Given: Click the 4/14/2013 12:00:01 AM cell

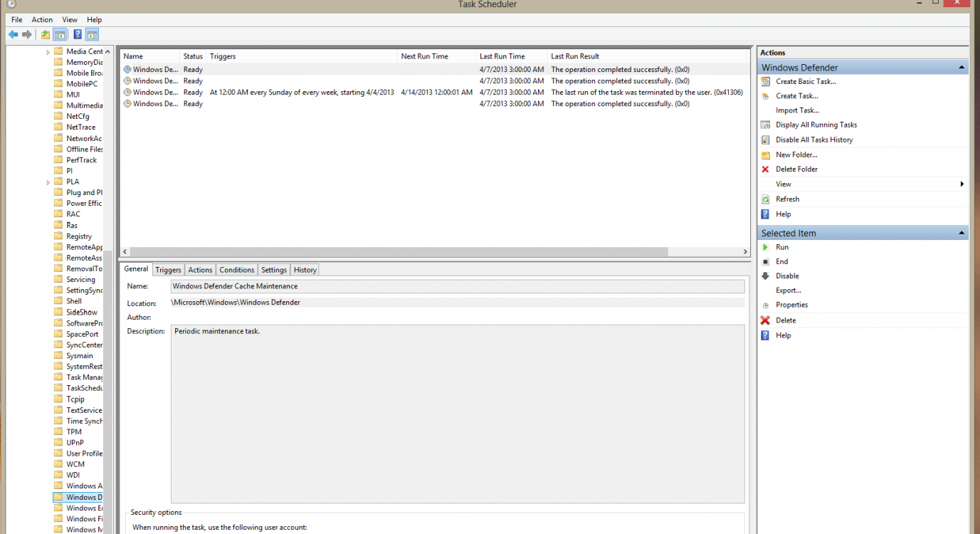Looking at the screenshot, I should [x=436, y=93].
